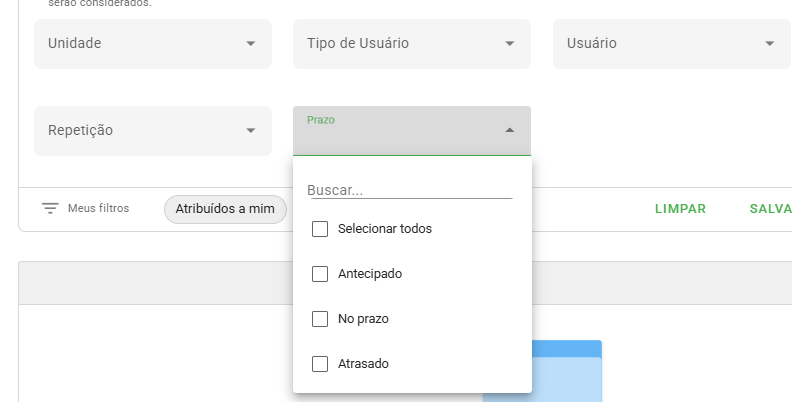The height and width of the screenshot is (402, 792).
Task: Collapse the Prazo dropdown with up arrow
Action: tap(510, 130)
